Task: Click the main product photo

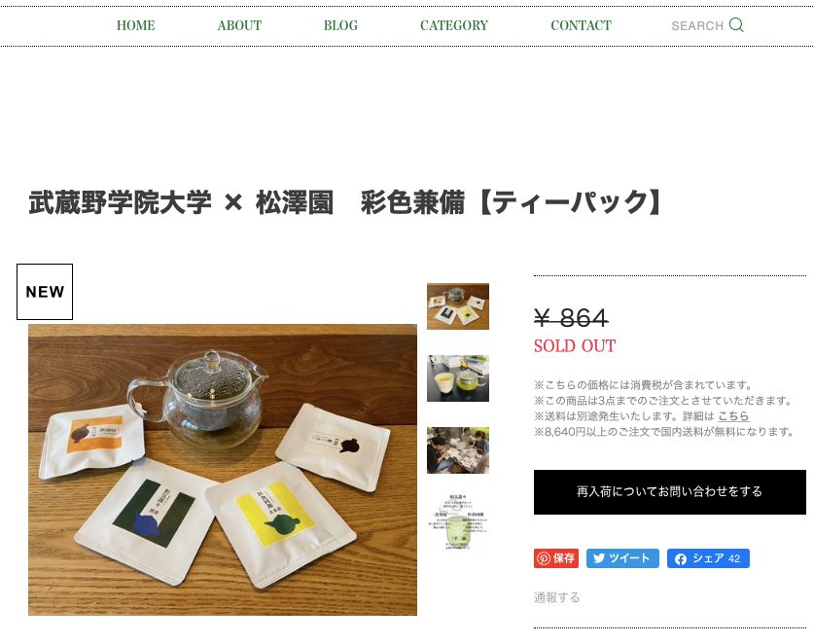Action: (222, 470)
